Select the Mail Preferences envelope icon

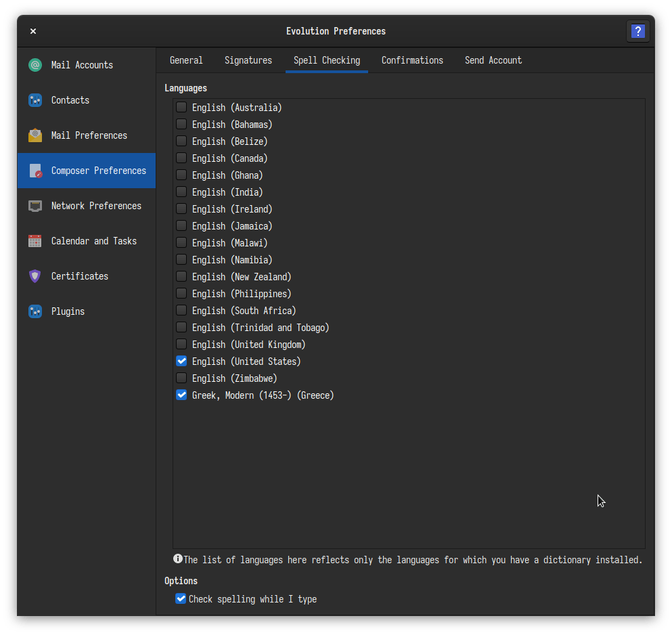(35, 135)
